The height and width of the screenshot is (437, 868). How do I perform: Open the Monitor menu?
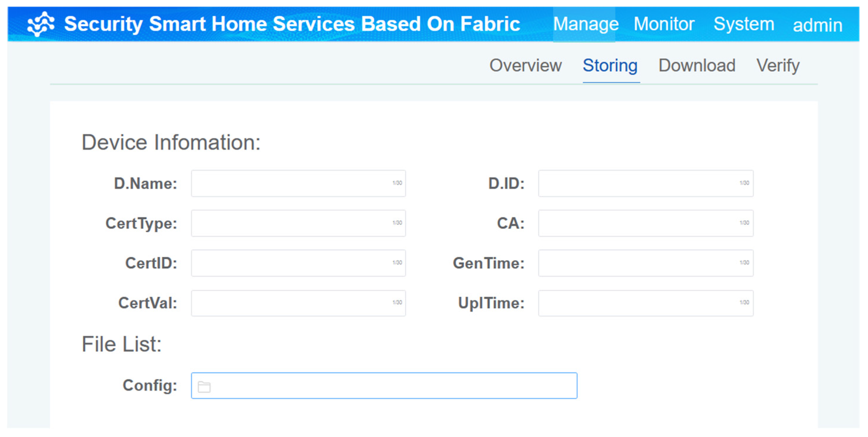tap(664, 24)
